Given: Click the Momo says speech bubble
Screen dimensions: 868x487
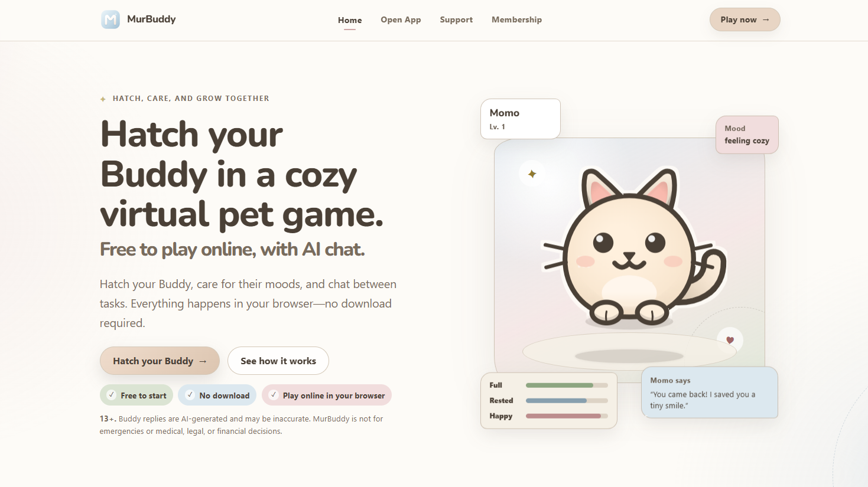Looking at the screenshot, I should click(710, 393).
